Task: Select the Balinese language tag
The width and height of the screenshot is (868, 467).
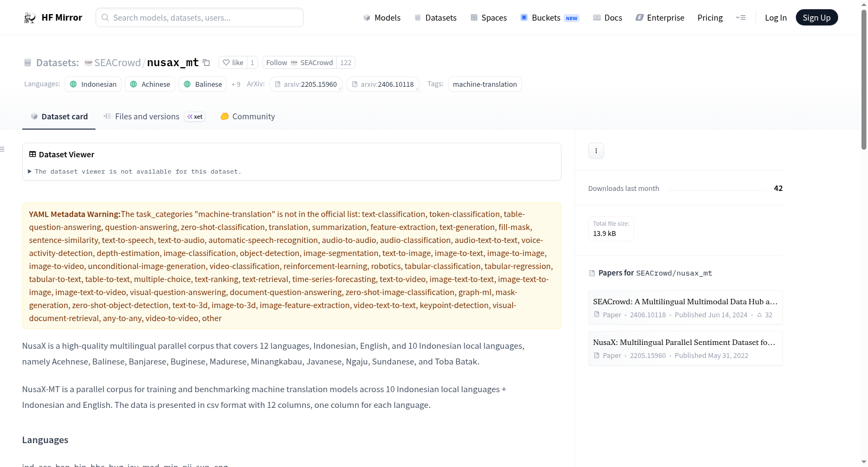Action: coord(202,84)
